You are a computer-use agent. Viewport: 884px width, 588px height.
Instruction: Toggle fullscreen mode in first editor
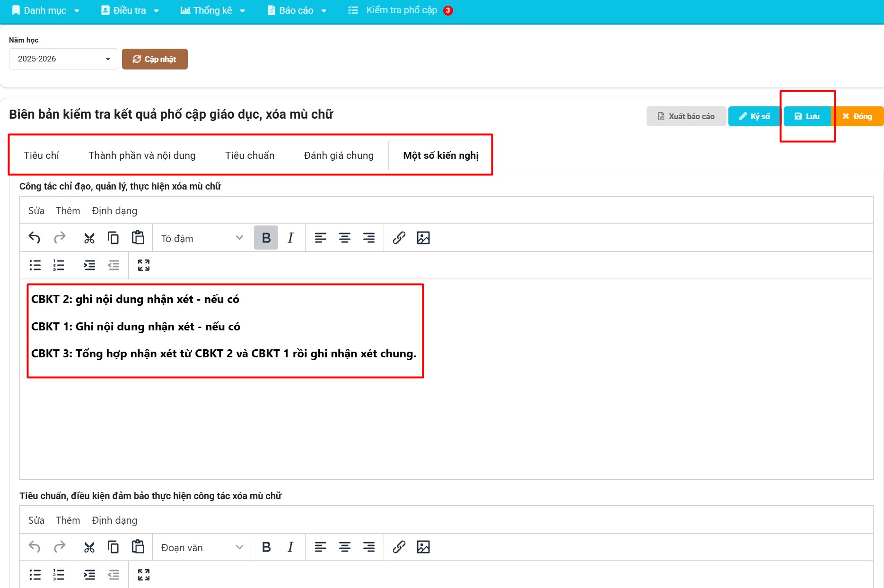[143, 265]
